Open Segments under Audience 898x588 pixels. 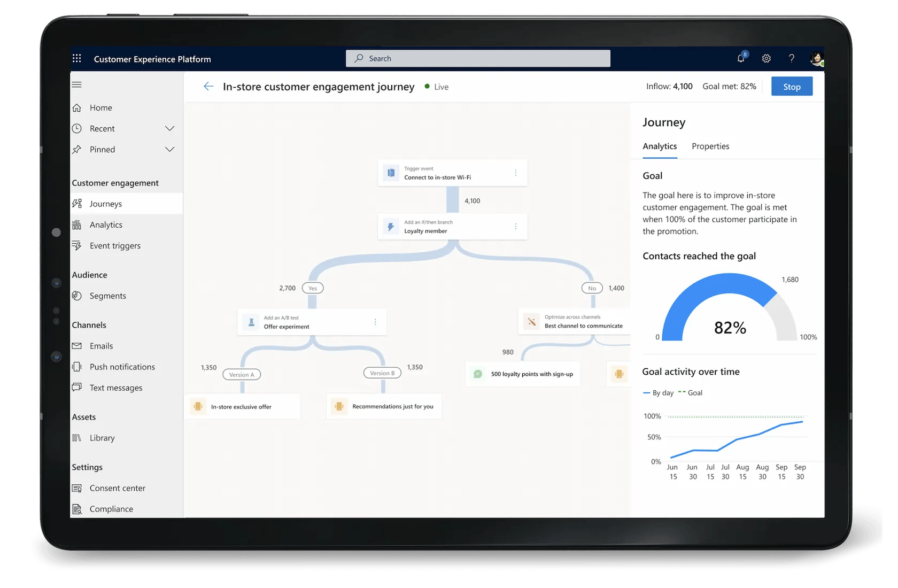(107, 296)
